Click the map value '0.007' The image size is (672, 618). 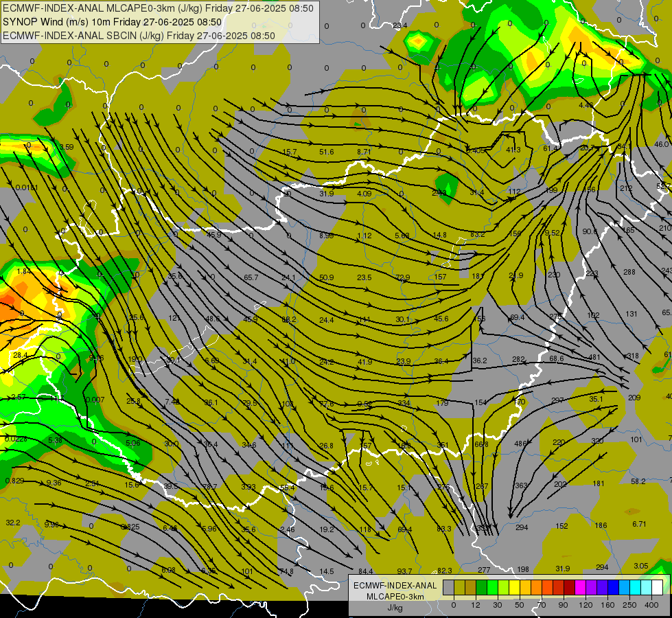coord(95,400)
